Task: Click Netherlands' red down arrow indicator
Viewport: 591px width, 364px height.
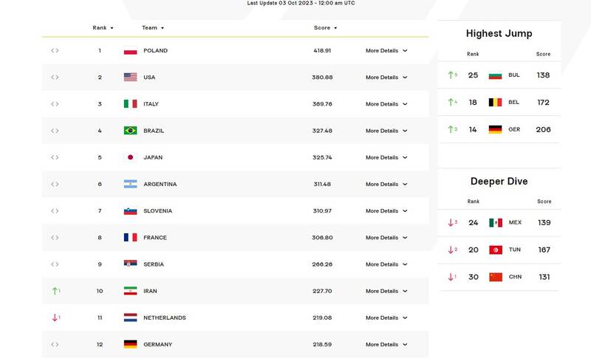Action: (55, 317)
